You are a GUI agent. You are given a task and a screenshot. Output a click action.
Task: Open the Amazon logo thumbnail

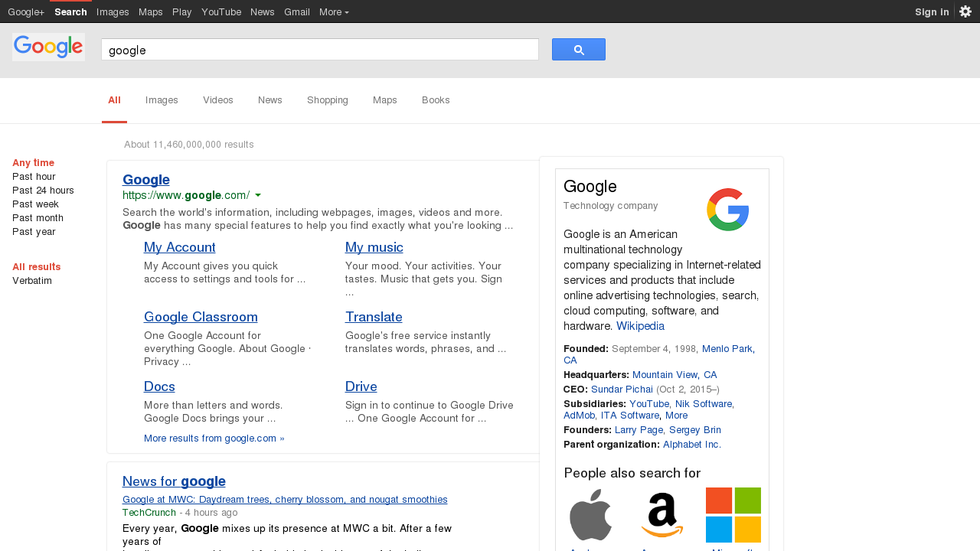661,515
